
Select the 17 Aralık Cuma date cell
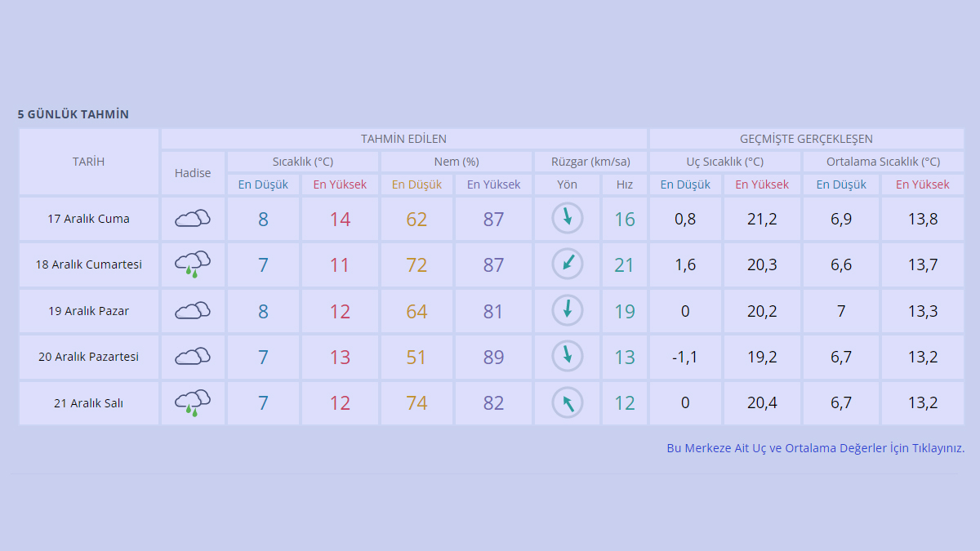click(88, 219)
